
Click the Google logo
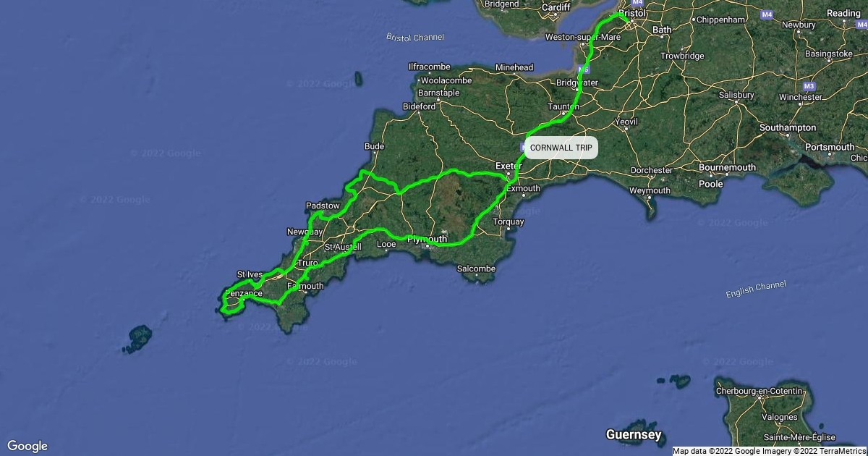(27, 446)
